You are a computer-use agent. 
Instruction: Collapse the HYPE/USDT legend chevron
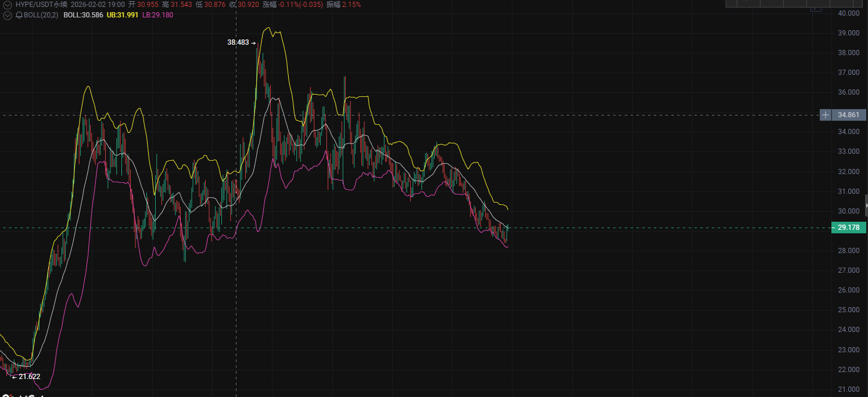pyautogui.click(x=7, y=5)
